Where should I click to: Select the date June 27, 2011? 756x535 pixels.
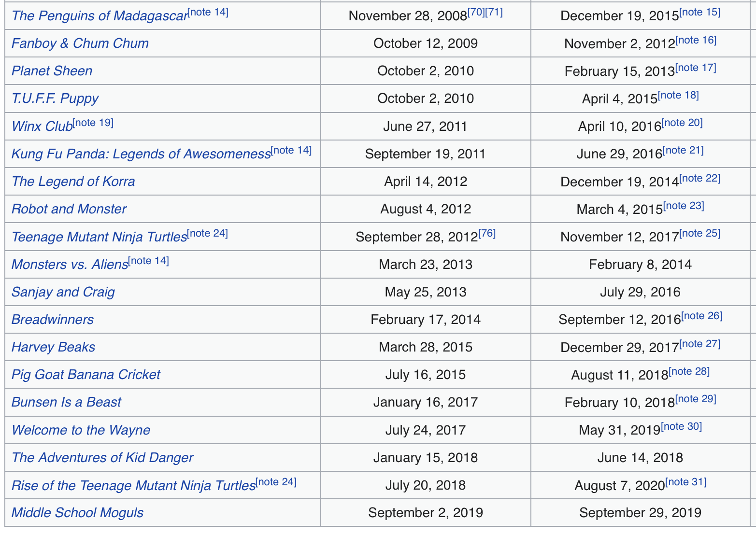[x=426, y=127]
